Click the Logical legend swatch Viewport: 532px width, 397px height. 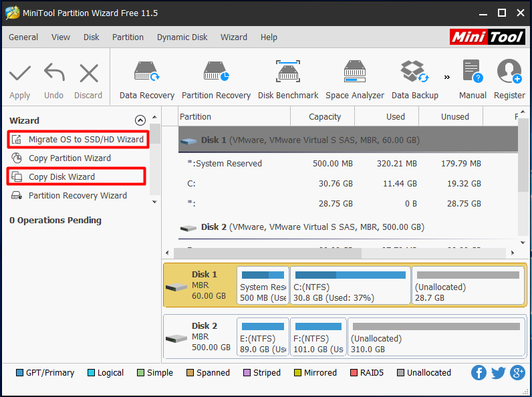[91, 372]
